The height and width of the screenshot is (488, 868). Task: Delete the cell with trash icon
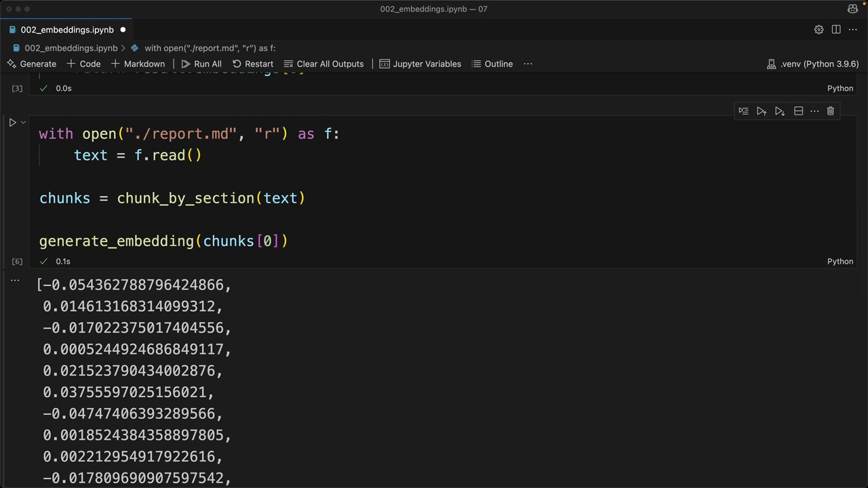[830, 111]
